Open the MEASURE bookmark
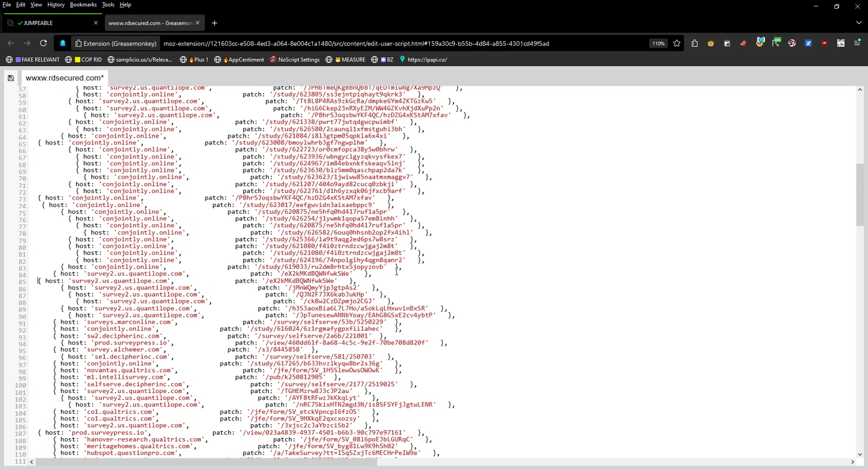The image size is (868, 470). [x=345, y=60]
